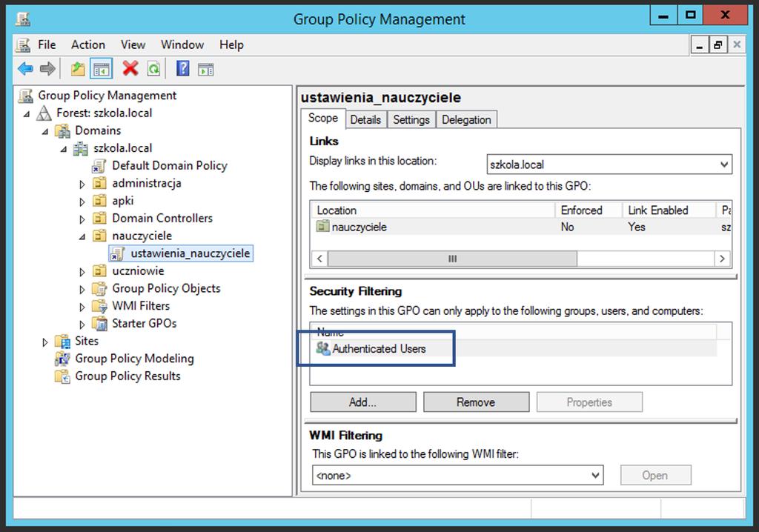Click the red Delete X icon
The width and height of the screenshot is (759, 532).
(130, 69)
